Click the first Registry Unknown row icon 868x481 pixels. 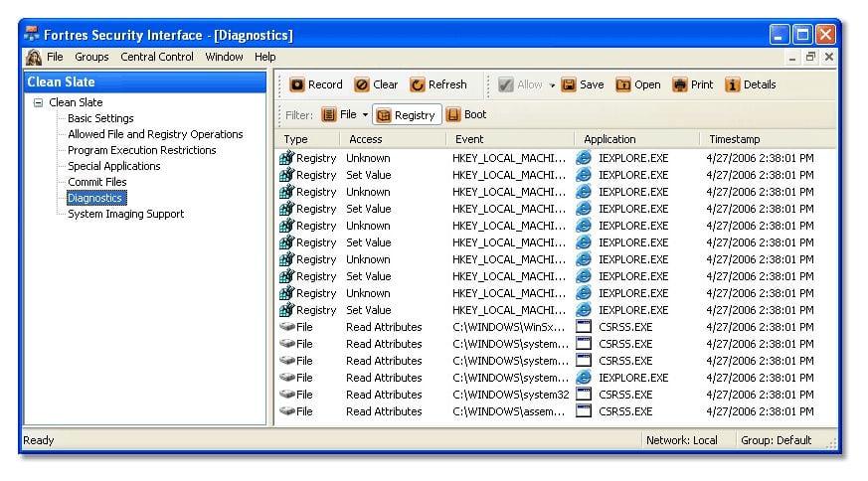(x=286, y=158)
